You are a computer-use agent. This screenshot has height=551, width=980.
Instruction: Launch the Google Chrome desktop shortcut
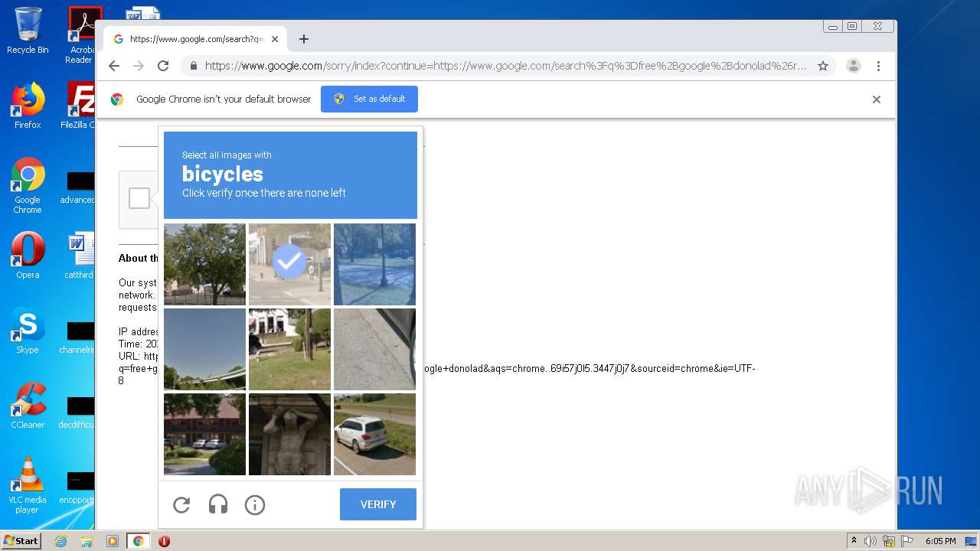point(28,185)
